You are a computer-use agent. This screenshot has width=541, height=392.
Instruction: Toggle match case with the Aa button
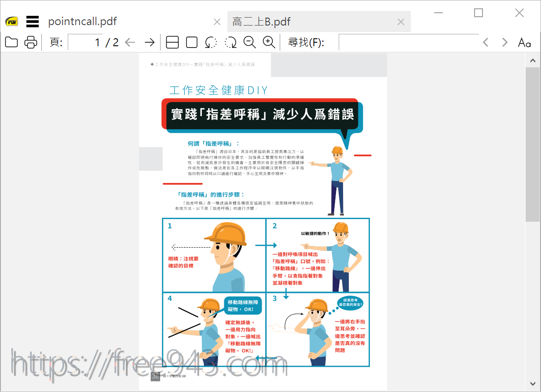pyautogui.click(x=524, y=42)
